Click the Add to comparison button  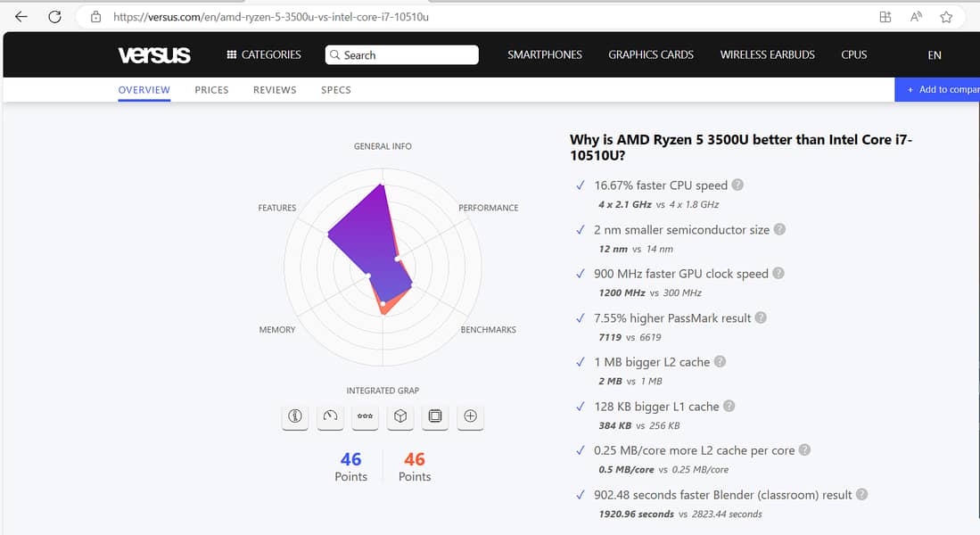pos(940,89)
